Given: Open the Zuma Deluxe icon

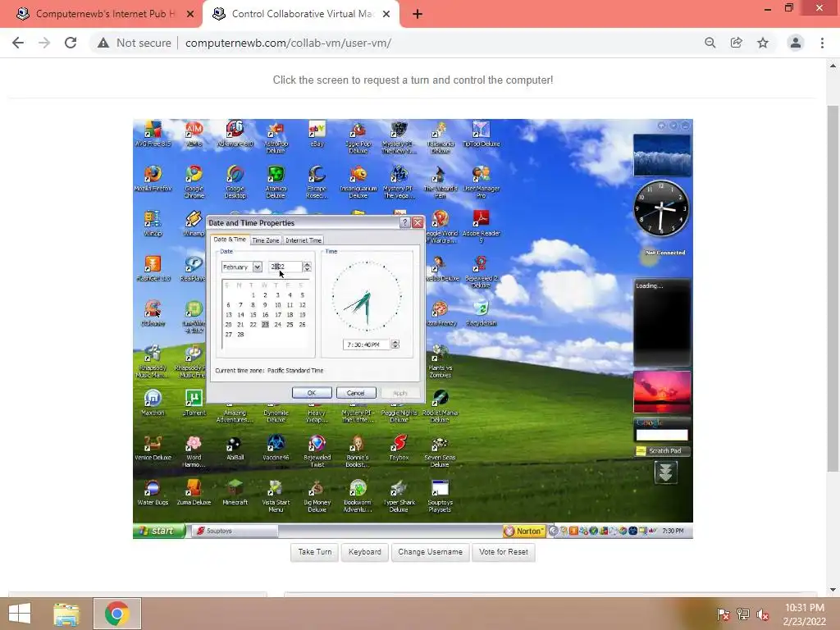Looking at the screenshot, I should coord(194,493).
